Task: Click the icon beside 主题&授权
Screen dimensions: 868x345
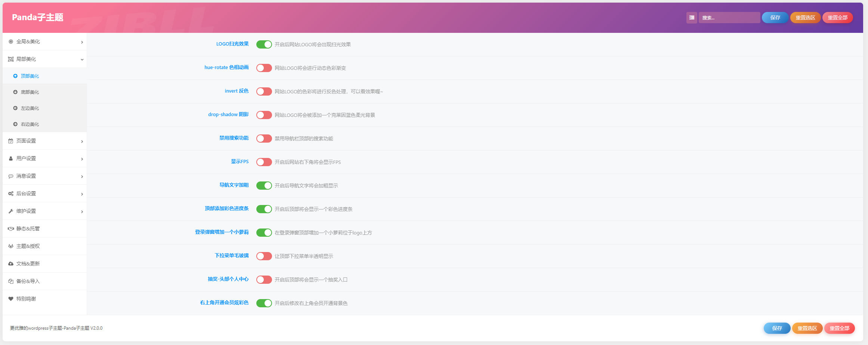Action: 11,246
